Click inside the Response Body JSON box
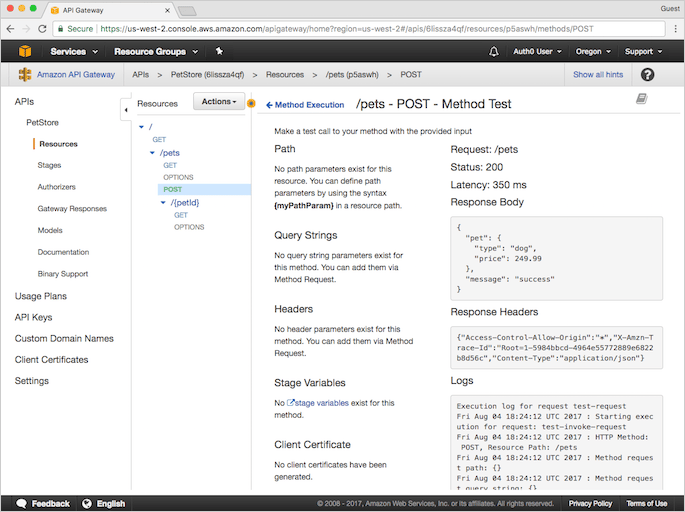The image size is (685, 512). pos(557,258)
